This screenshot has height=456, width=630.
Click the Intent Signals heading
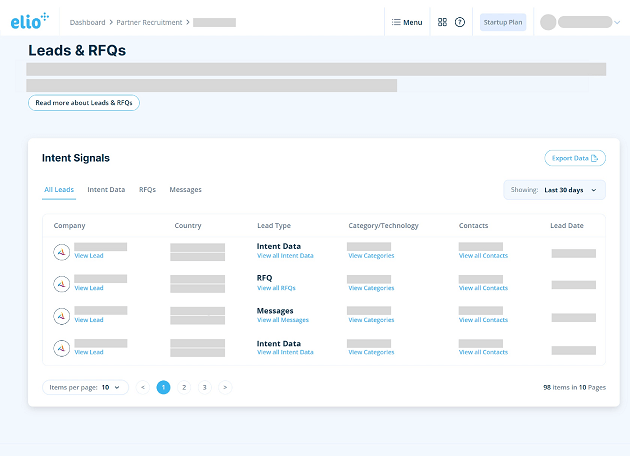(x=76, y=158)
